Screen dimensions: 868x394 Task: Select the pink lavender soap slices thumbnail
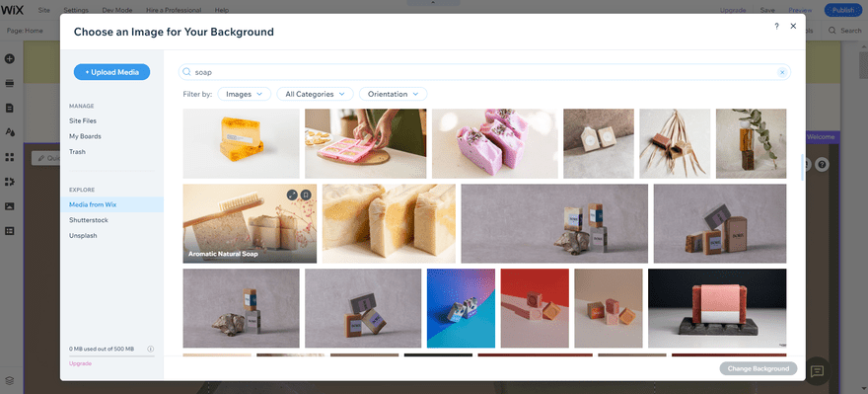click(495, 143)
